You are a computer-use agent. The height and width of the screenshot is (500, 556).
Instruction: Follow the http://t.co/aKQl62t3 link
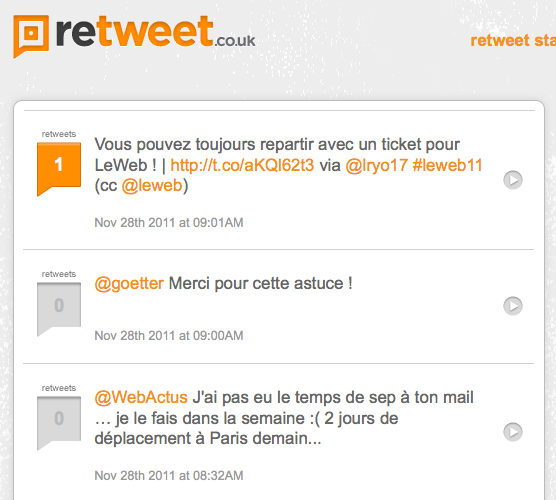242,165
